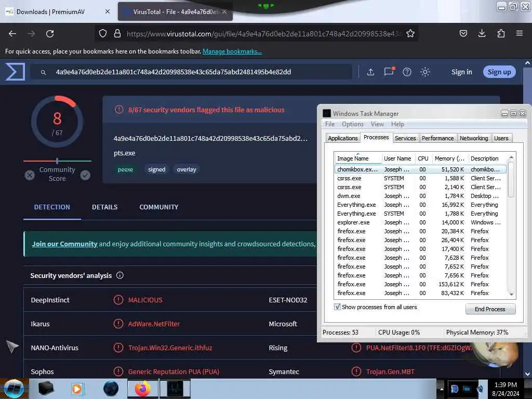Sort processes by Image Name column

(357, 158)
